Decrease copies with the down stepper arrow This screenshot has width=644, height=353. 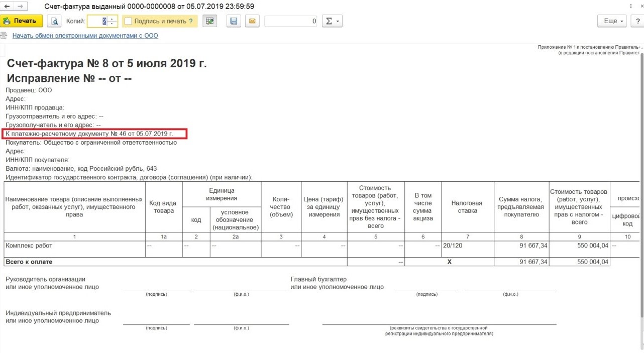112,24
